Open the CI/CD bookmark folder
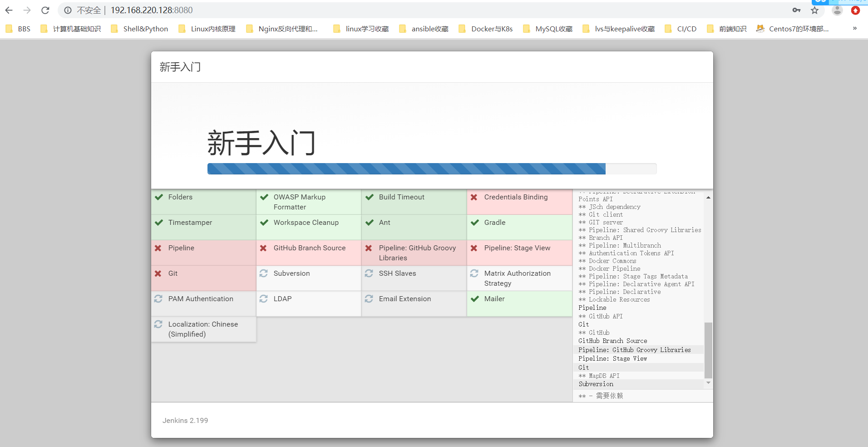This screenshot has width=868, height=447. coord(681,29)
